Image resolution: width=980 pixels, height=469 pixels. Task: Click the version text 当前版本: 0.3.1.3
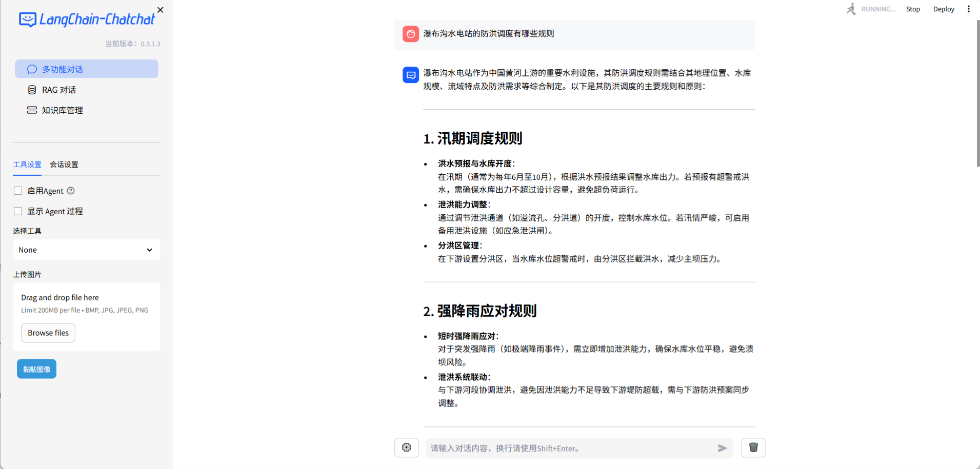133,44
